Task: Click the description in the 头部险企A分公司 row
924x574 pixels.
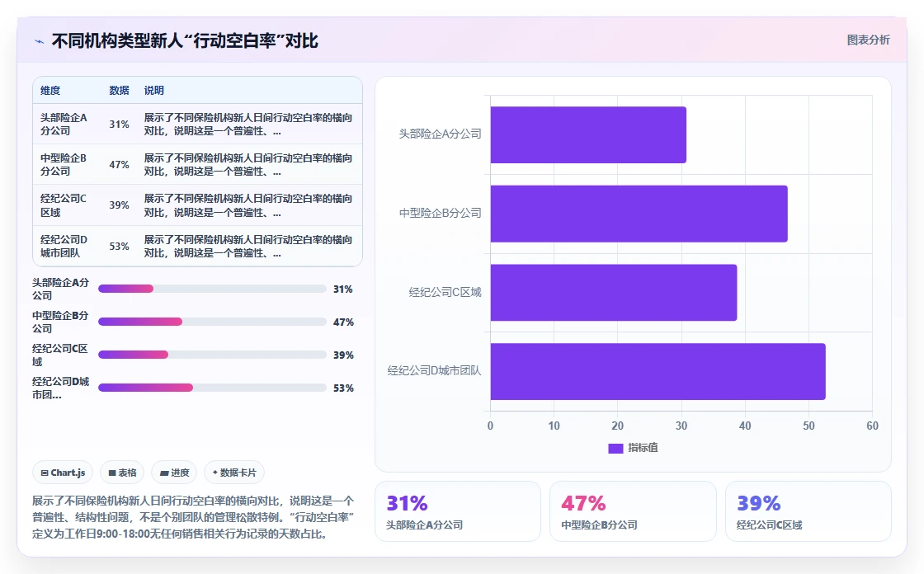Action: tap(248, 125)
